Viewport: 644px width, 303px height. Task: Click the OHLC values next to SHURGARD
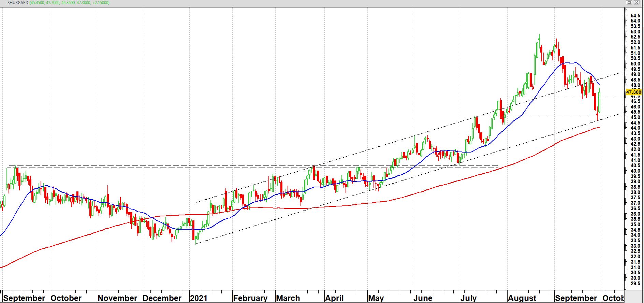pos(70,3)
